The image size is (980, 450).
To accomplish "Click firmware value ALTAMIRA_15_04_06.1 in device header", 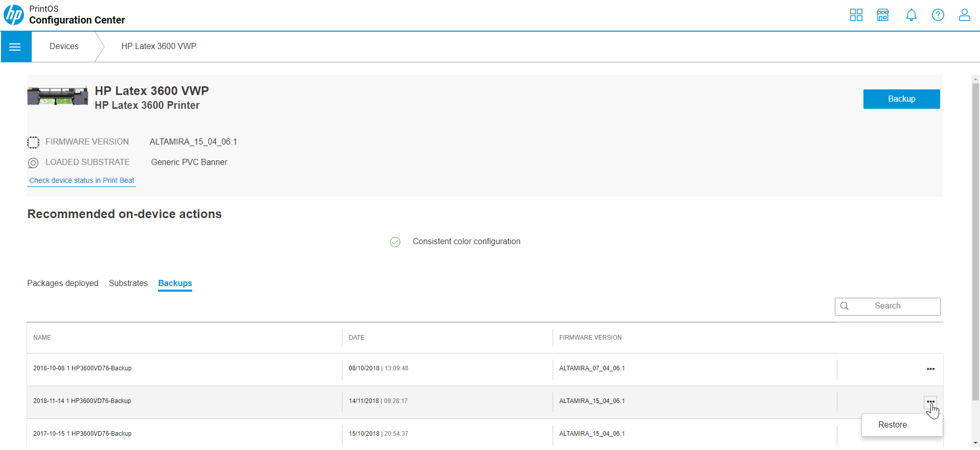I will 193,142.
